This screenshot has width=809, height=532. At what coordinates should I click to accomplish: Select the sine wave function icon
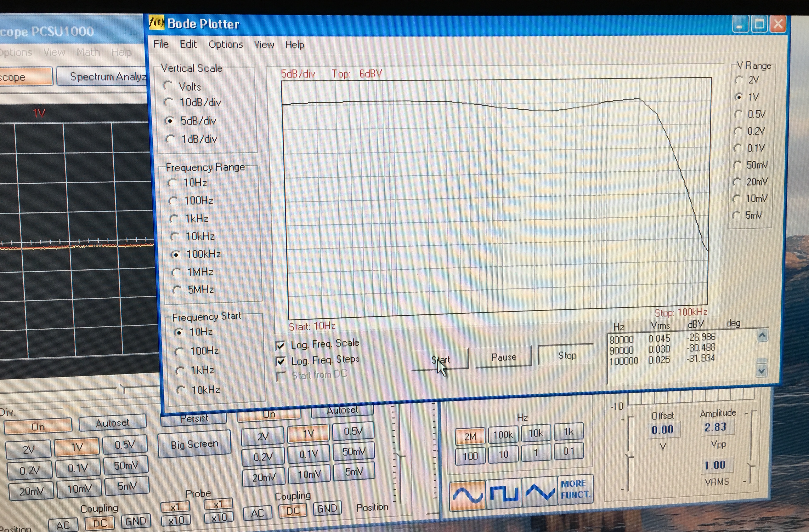(467, 496)
